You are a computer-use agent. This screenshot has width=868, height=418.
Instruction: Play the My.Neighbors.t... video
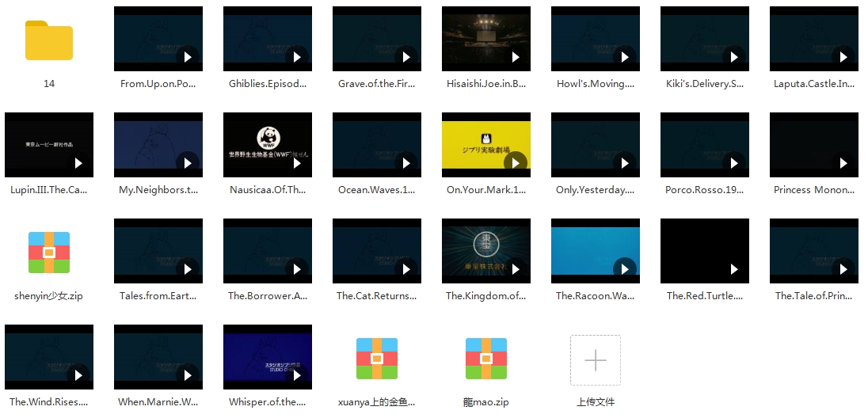[x=158, y=145]
